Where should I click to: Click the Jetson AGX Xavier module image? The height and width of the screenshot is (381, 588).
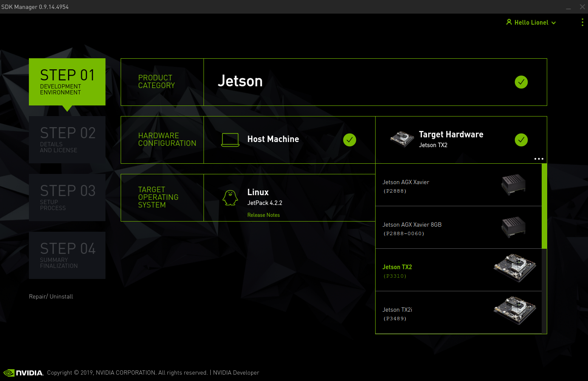513,185
